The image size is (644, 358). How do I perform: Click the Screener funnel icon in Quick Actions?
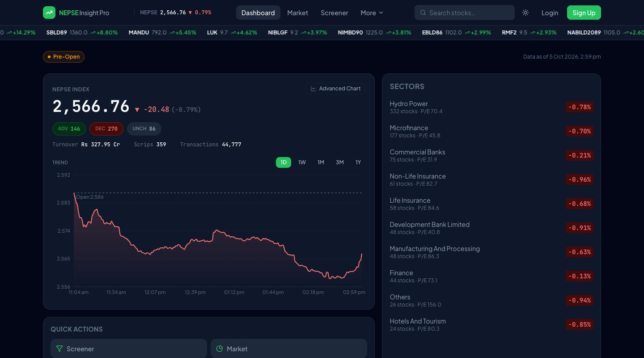59,349
